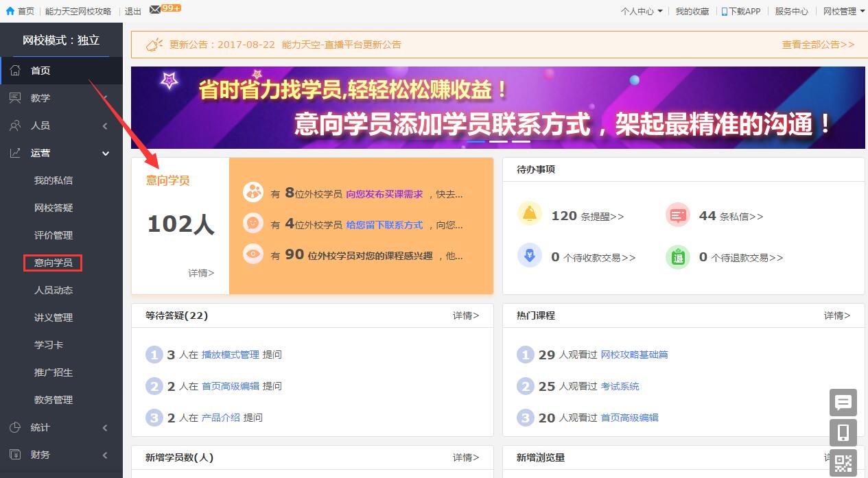Click the first banner carousel indicator
This screenshot has width=868, height=478.
pos(476,141)
